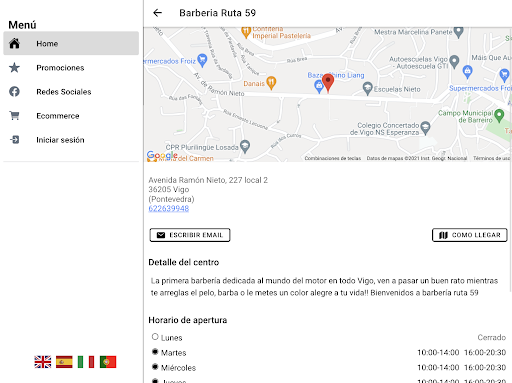Screen dimensions: 512x383
Task: Go back using the arrow icon
Action: (157, 13)
